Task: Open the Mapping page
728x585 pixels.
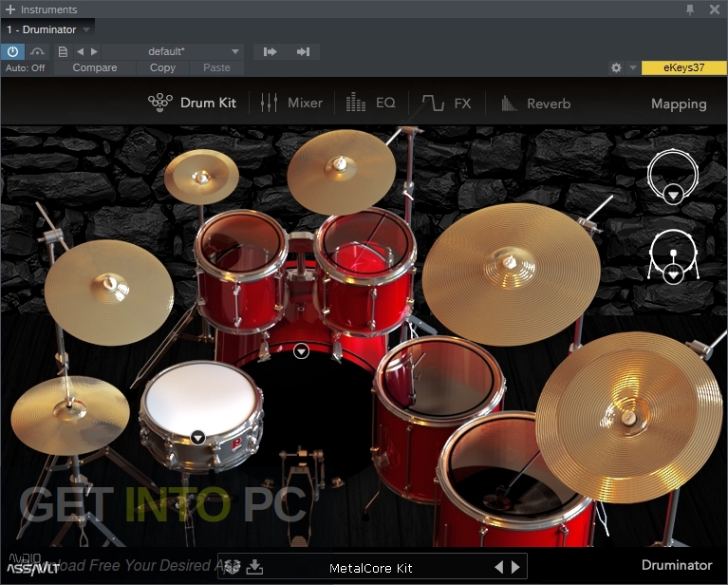Action: 679,104
